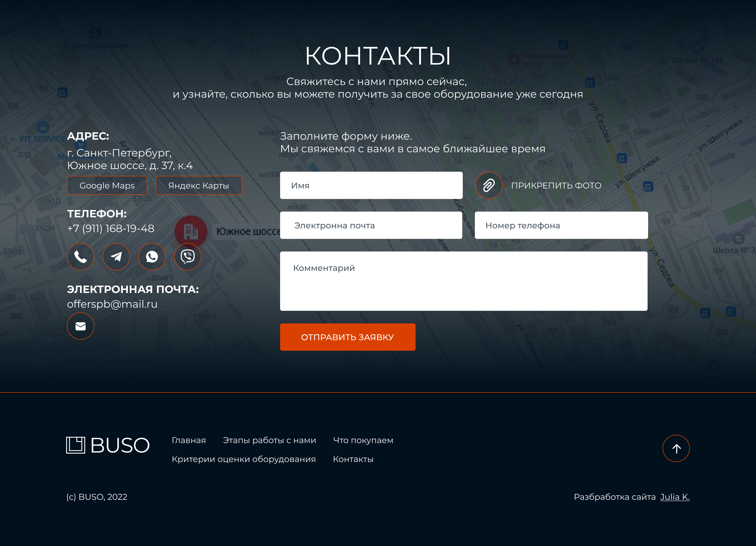The image size is (756, 546).
Task: Click the BUSO logo in footer
Action: pos(108,445)
